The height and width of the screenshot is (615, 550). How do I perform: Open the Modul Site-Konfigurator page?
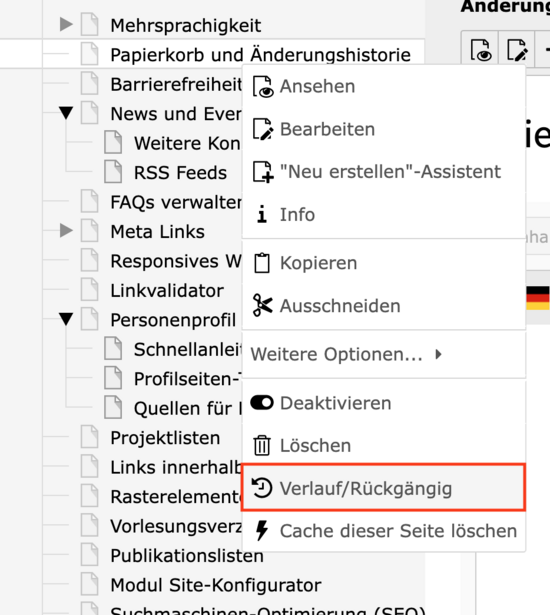pos(216,585)
